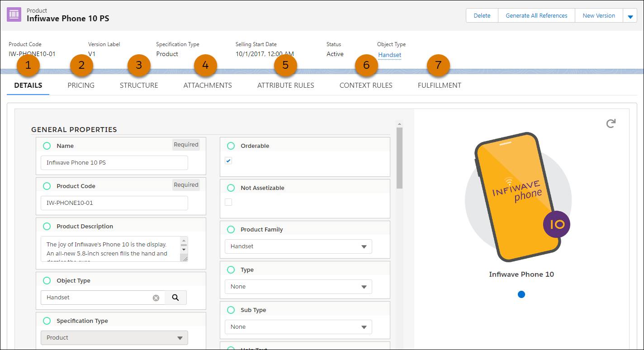
Task: Click the Delete button
Action: click(482, 15)
